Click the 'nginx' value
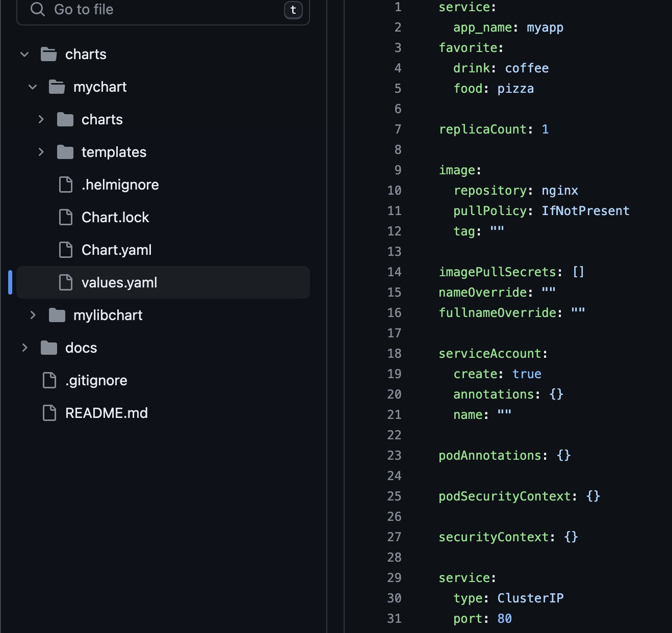Viewport: 672px width, 633px height. coord(560,191)
